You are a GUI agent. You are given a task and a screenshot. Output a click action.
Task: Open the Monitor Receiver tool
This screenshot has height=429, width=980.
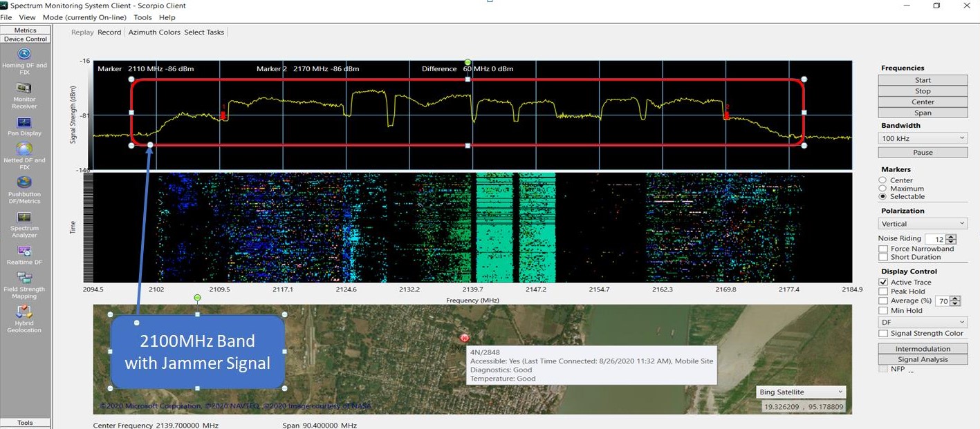coord(24,96)
